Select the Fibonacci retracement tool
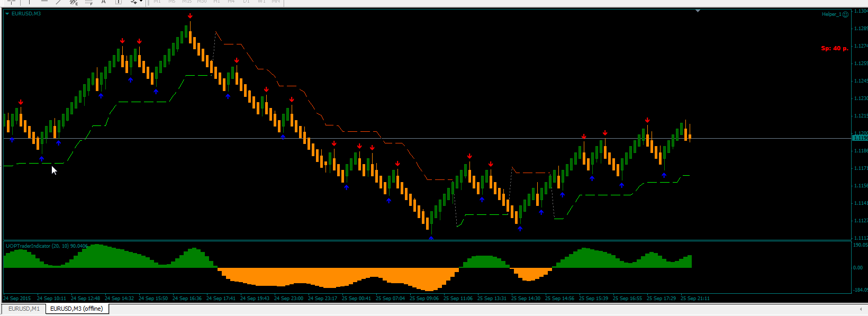Image resolution: width=868 pixels, height=316 pixels. point(88,2)
